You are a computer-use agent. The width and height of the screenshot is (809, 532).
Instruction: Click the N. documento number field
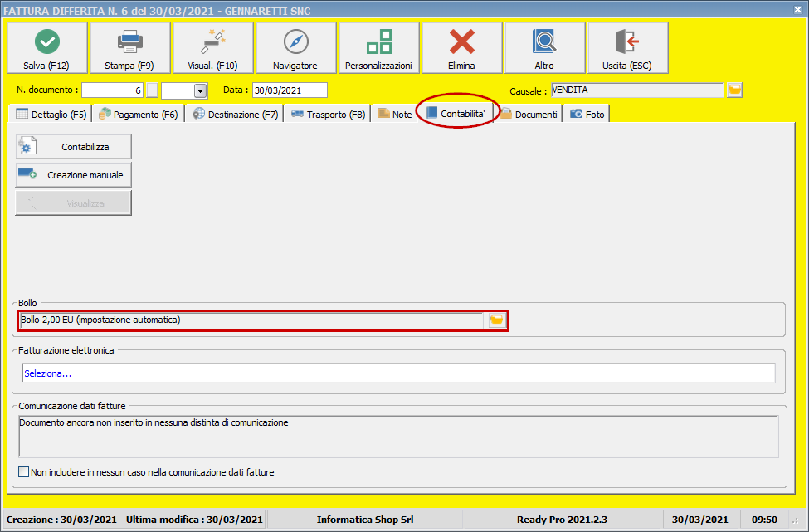(x=113, y=90)
